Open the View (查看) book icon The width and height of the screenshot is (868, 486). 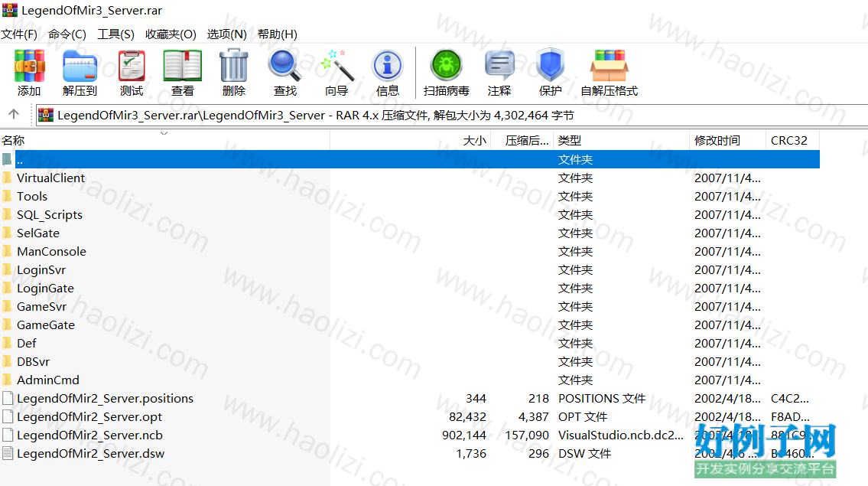pyautogui.click(x=183, y=65)
